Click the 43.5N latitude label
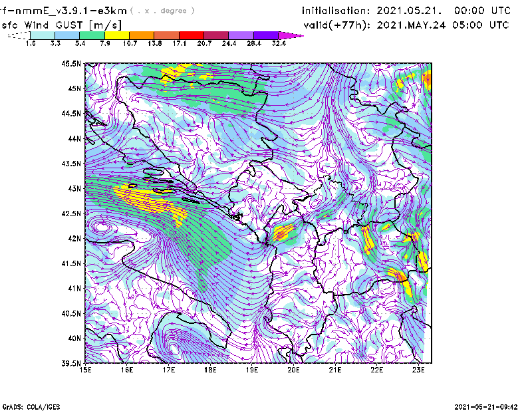This screenshot has height=411, width=532. 71,164
